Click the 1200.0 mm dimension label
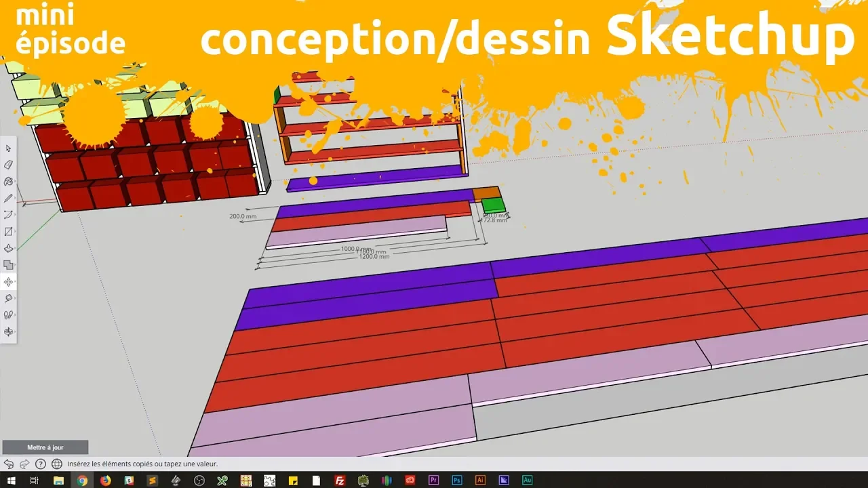Image resolution: width=868 pixels, height=488 pixels. [374, 256]
